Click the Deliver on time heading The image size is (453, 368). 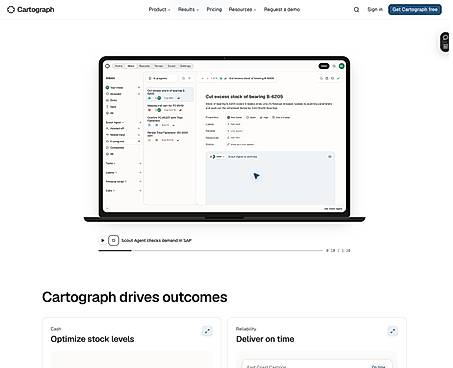click(x=265, y=339)
